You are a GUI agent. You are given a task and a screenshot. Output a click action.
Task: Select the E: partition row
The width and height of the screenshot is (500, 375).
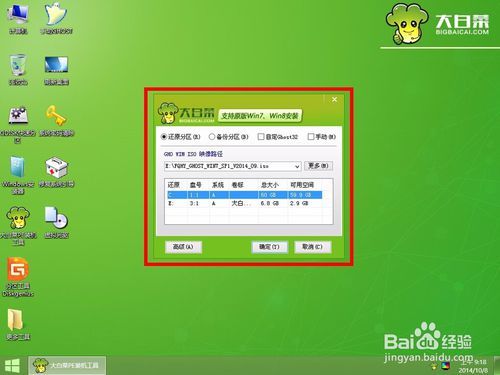pos(244,203)
